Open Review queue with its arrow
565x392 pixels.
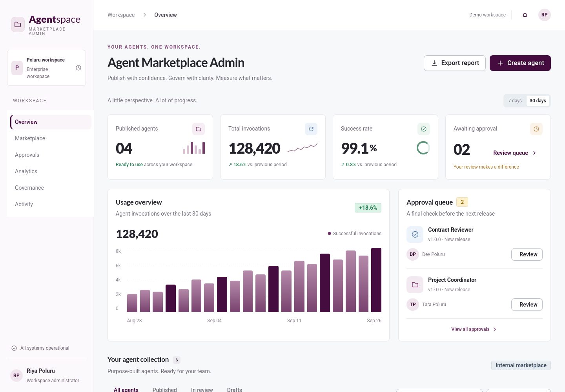coord(515,153)
